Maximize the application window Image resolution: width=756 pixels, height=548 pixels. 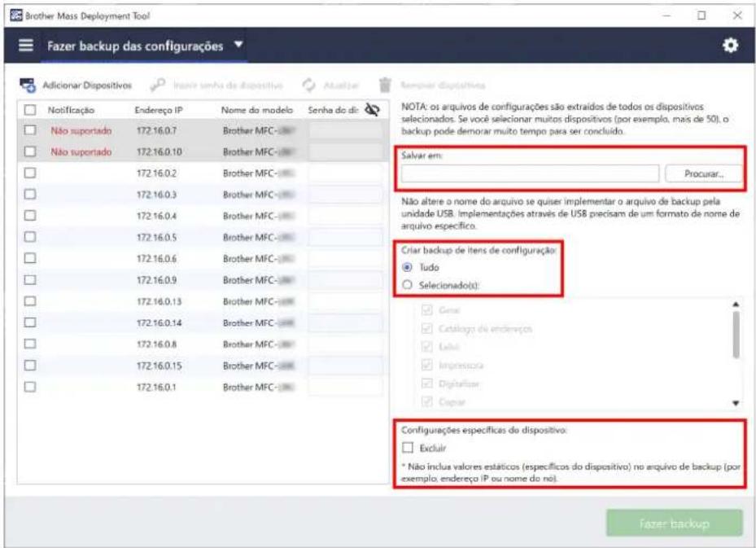pyautogui.click(x=701, y=15)
